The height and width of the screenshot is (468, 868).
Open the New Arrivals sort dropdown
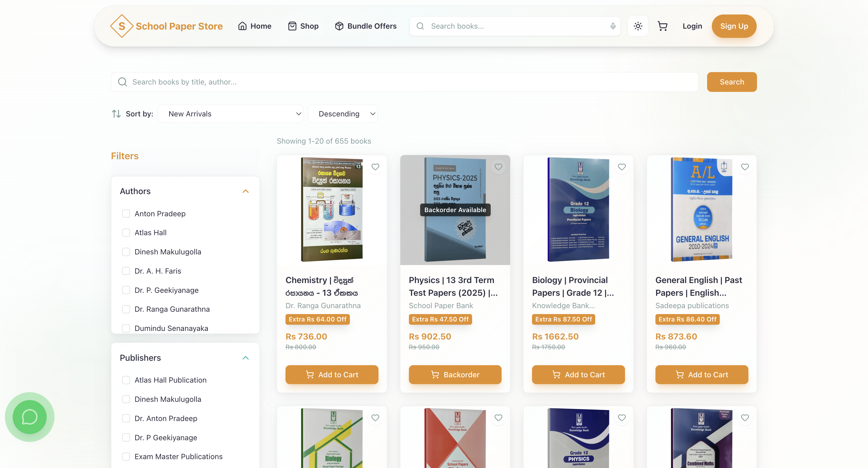[231, 114]
